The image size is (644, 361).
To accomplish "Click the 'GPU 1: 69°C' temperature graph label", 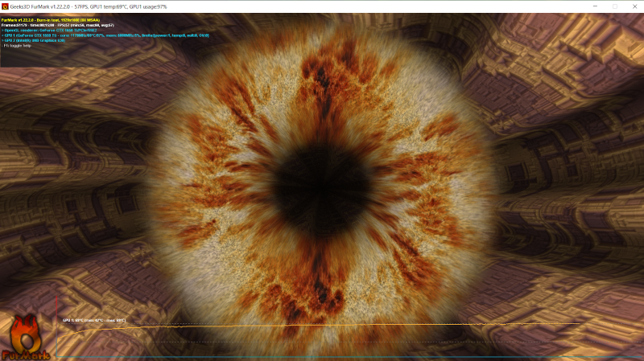I will pyautogui.click(x=94, y=320).
